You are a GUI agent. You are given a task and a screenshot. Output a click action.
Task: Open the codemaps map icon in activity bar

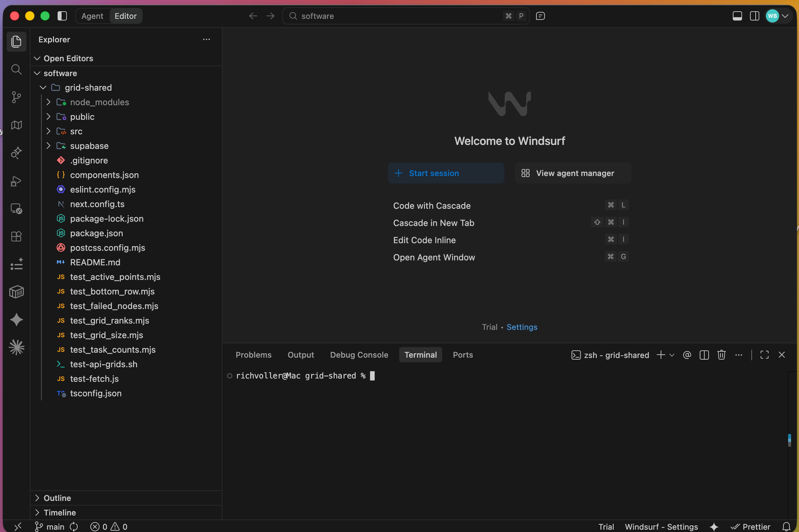click(16, 125)
